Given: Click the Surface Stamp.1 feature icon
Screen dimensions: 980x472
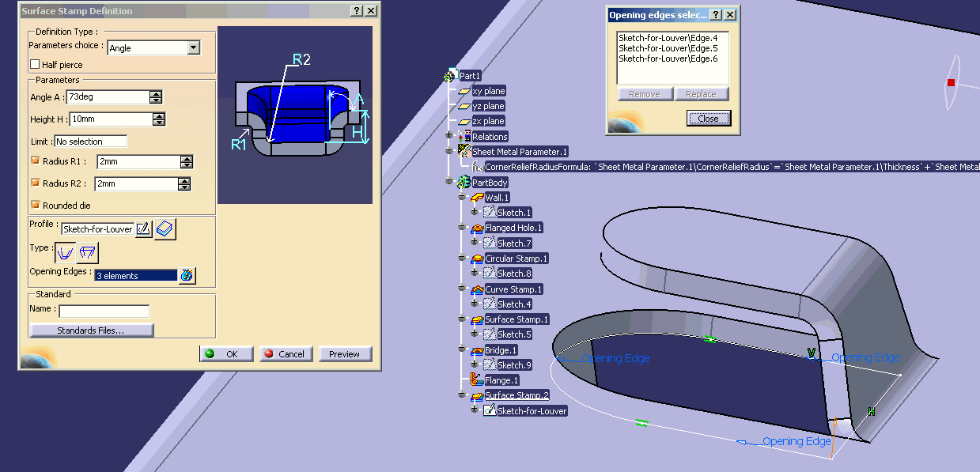Looking at the screenshot, I should click(477, 319).
